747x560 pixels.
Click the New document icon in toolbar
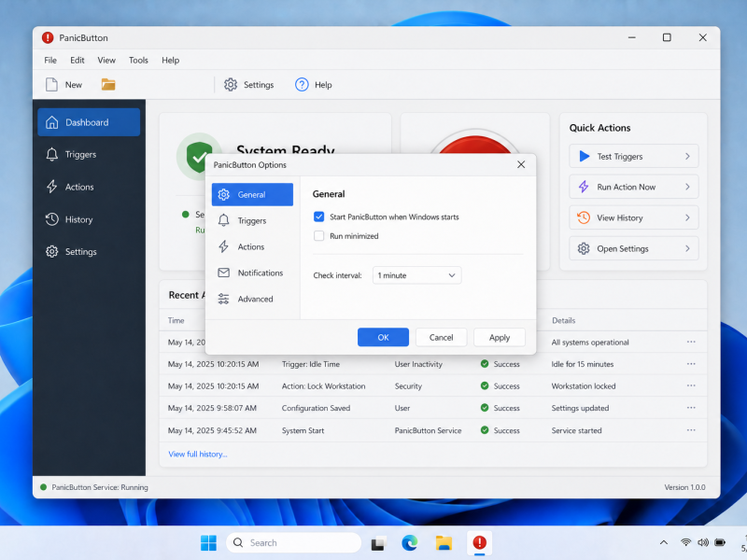(51, 85)
